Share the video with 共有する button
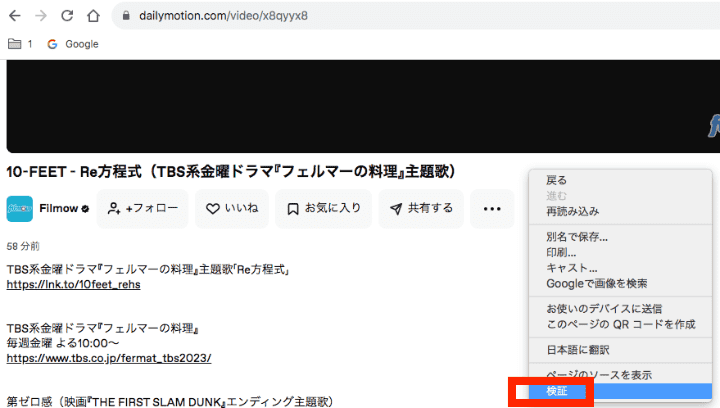 [x=421, y=209]
